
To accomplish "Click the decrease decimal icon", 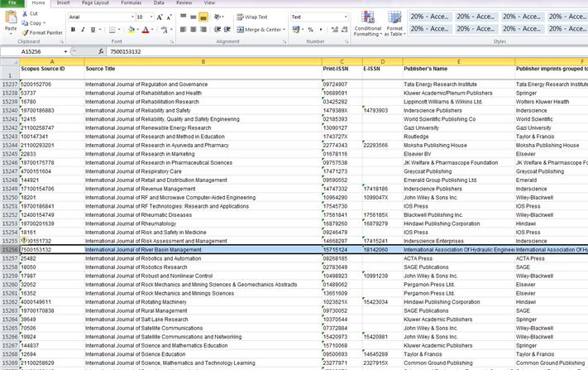I will [344, 29].
